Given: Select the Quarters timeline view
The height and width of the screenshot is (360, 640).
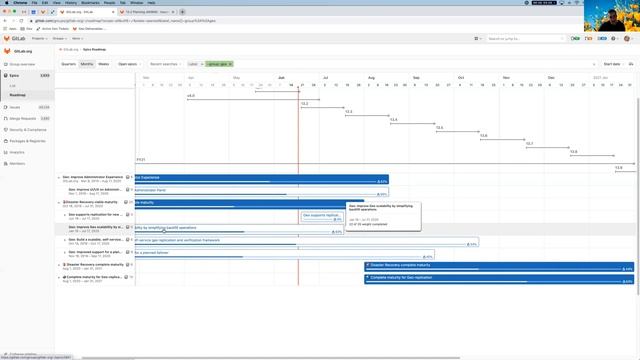Looking at the screenshot, I should [x=69, y=64].
